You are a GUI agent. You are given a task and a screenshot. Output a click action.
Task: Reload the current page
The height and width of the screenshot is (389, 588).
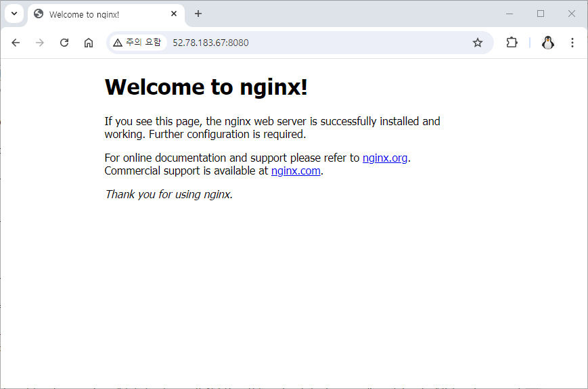[64, 43]
